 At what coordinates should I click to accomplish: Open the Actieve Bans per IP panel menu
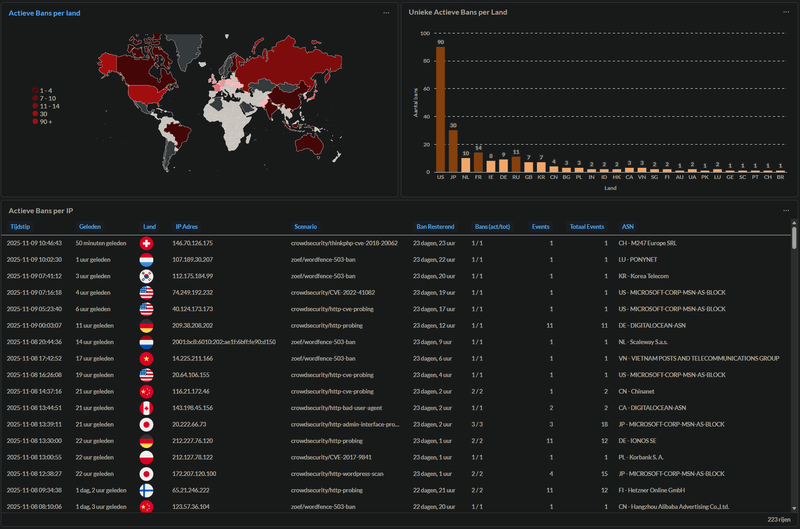(786, 210)
